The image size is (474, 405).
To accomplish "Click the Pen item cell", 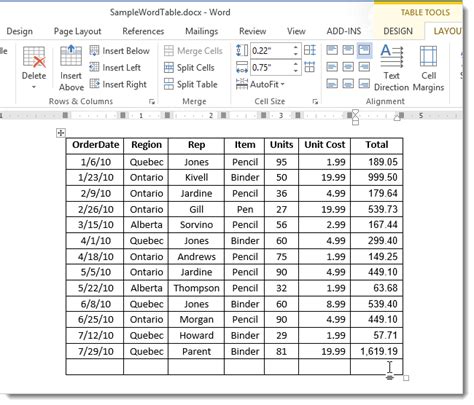I will tap(245, 209).
